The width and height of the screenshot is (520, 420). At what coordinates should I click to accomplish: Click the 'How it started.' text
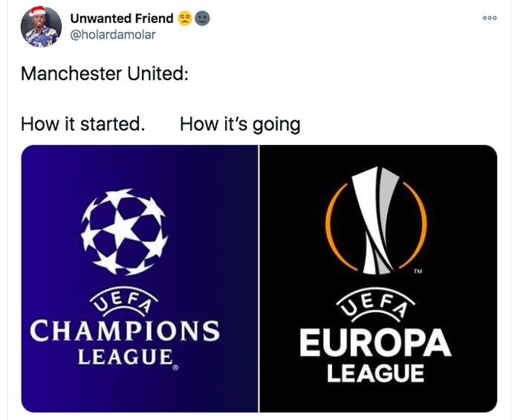[x=82, y=123]
